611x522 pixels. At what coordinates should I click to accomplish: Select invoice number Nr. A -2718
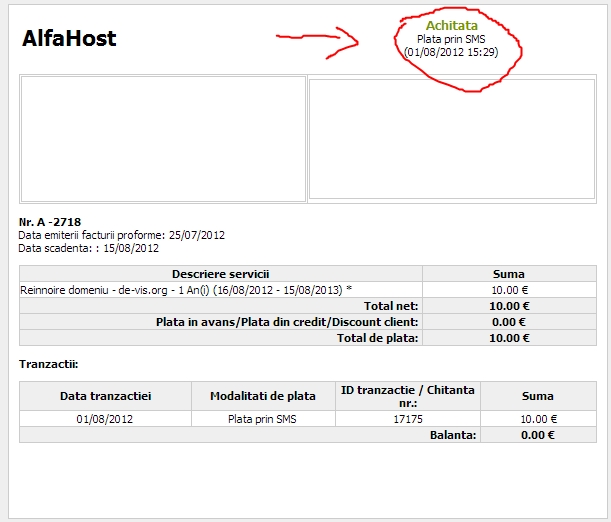[50, 222]
